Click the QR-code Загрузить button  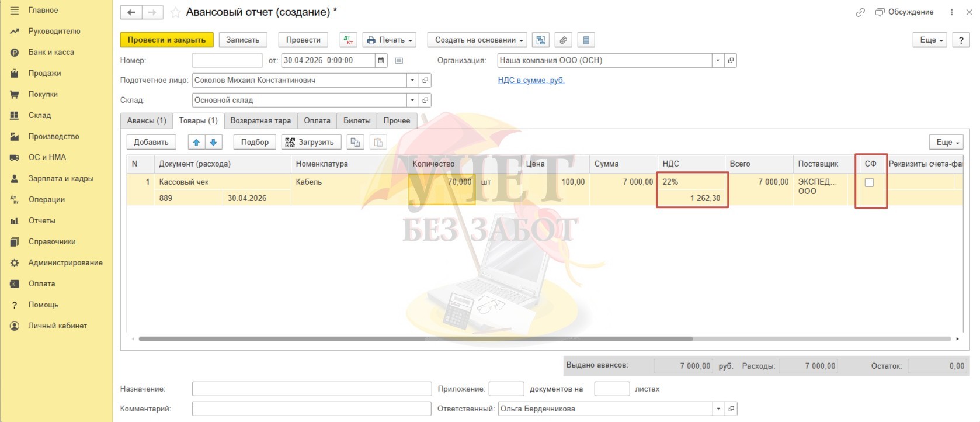click(309, 142)
